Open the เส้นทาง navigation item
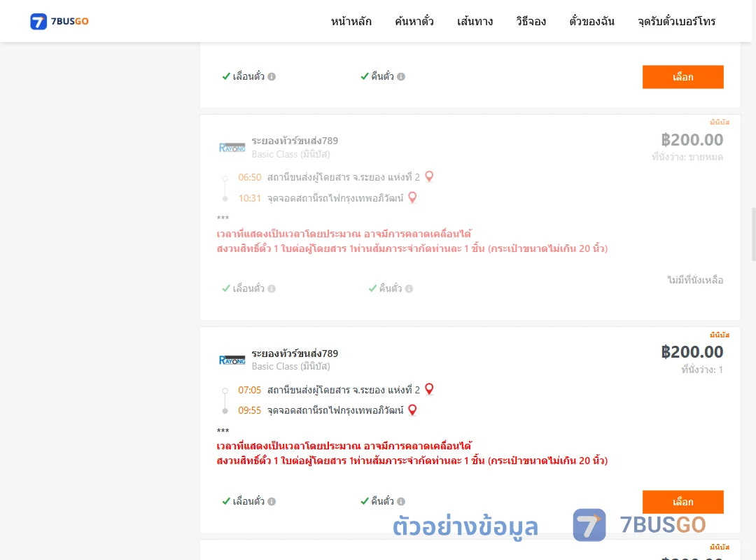The image size is (756, 560). pyautogui.click(x=475, y=21)
